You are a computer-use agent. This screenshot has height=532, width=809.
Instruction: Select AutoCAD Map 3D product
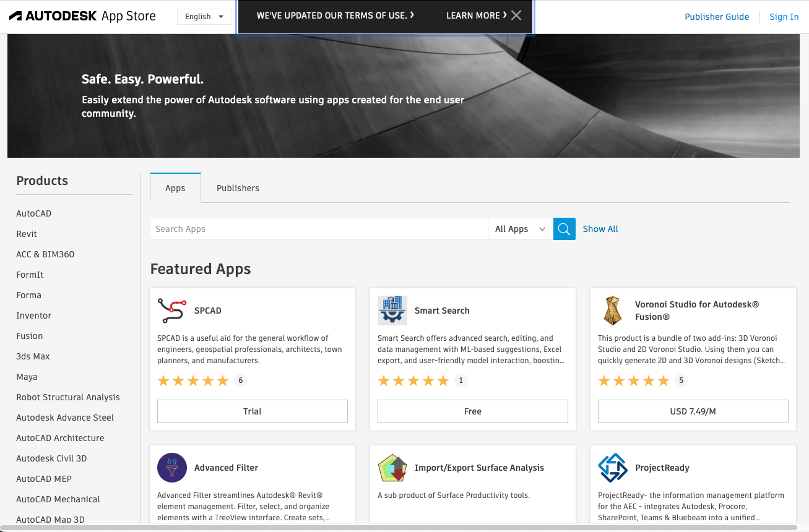point(50,519)
